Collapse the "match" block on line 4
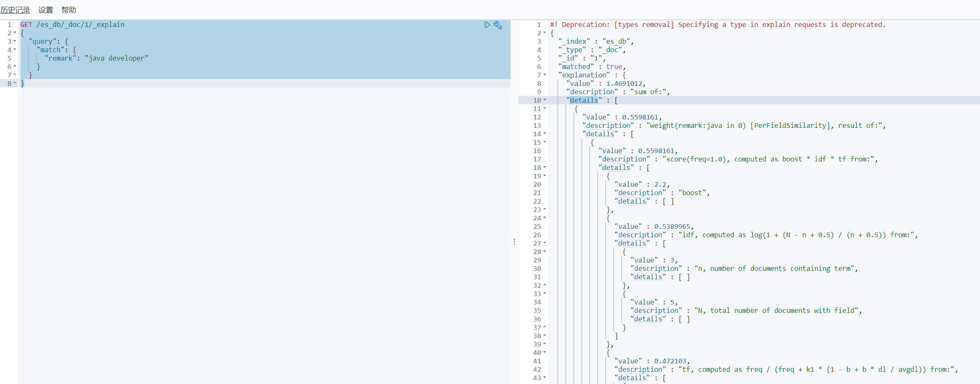This screenshot has height=384, width=980. pos(15,50)
